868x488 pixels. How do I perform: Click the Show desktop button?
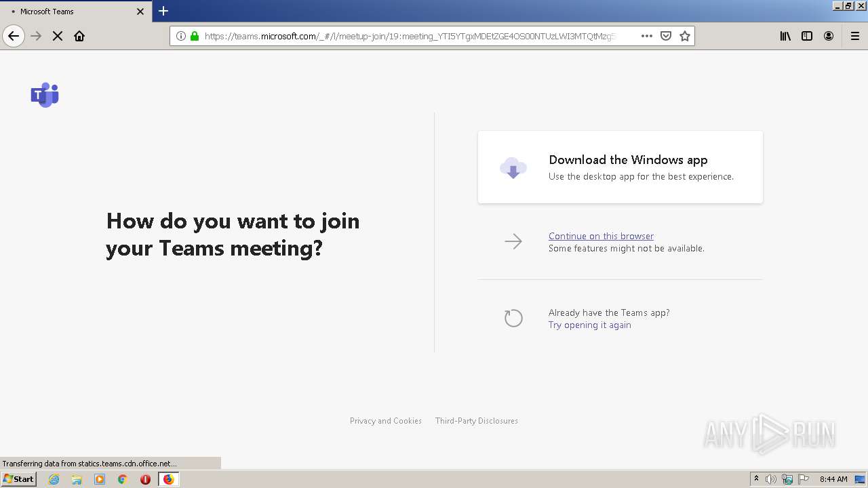pos(861,479)
